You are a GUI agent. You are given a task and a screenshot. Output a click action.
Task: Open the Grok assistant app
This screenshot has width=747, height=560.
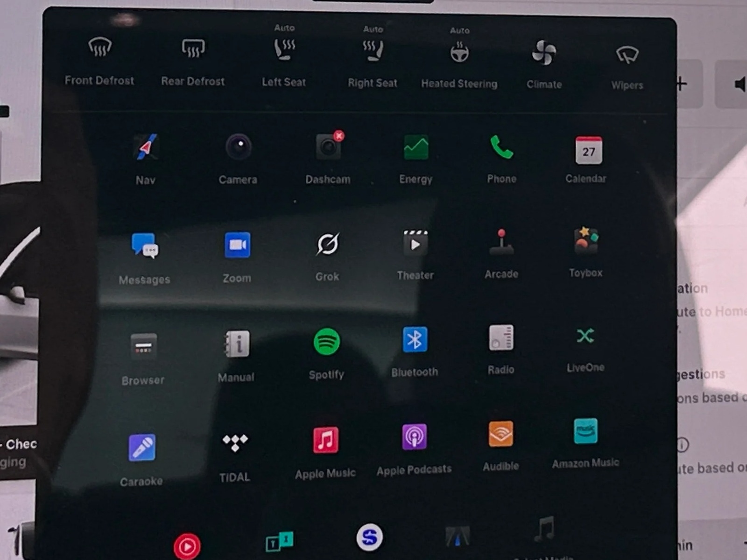(328, 244)
